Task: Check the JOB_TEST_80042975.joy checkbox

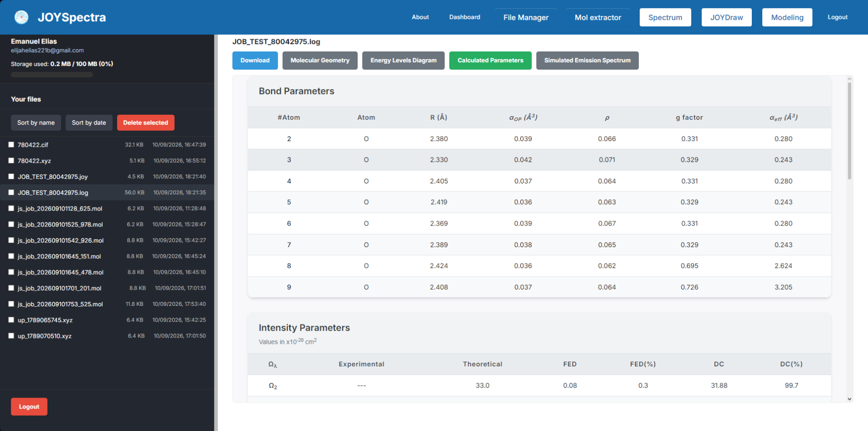Action: (11, 177)
